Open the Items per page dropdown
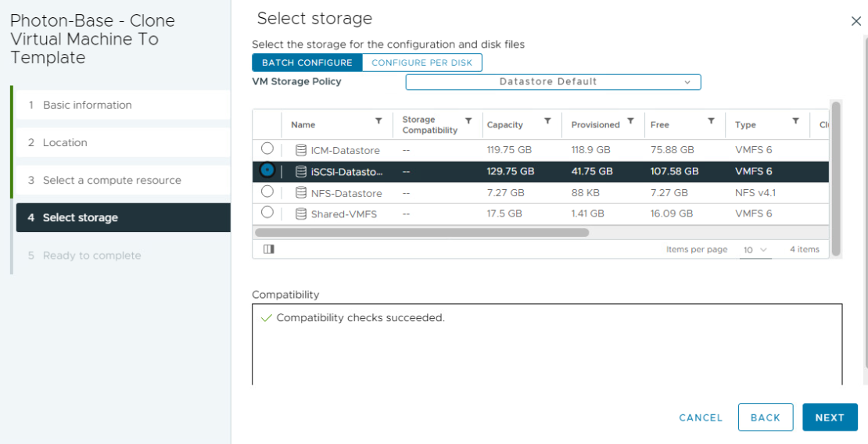Screen dimensions: 868x444 [755, 250]
